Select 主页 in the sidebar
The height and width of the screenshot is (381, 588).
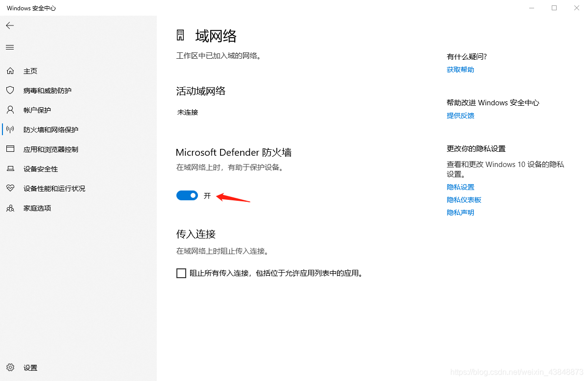click(x=30, y=71)
